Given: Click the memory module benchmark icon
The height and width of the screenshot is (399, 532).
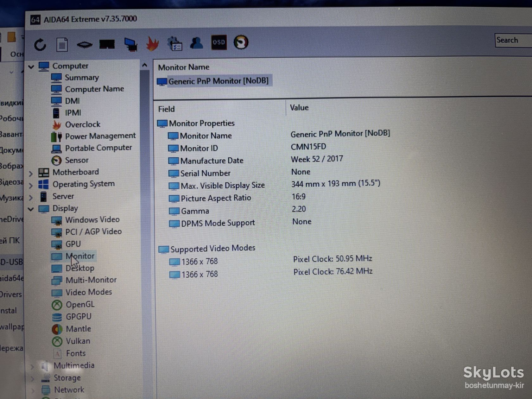Looking at the screenshot, I should [x=85, y=45].
